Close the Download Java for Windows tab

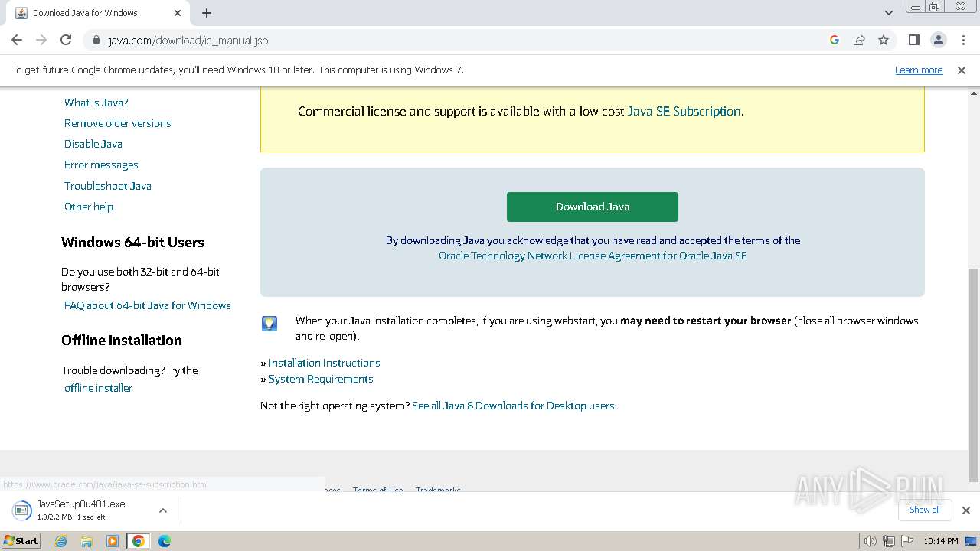point(178,13)
